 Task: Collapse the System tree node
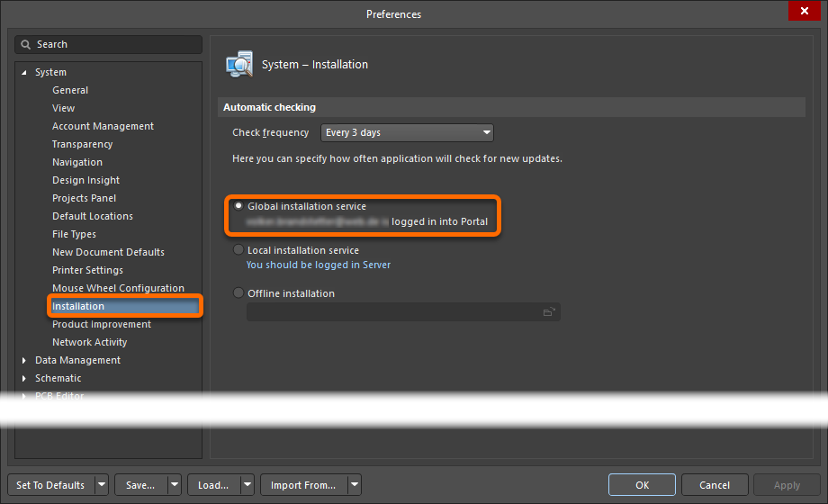tap(23, 72)
